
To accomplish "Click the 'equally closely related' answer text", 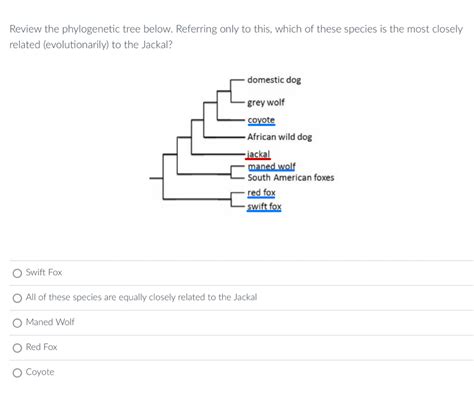I will (x=141, y=297).
